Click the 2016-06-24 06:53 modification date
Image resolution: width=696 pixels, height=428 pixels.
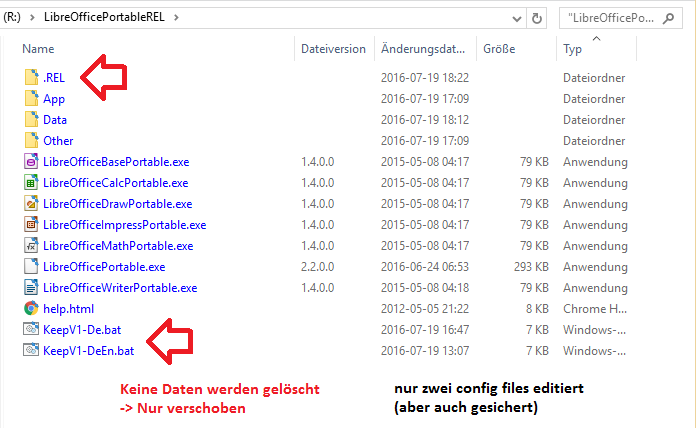(425, 267)
